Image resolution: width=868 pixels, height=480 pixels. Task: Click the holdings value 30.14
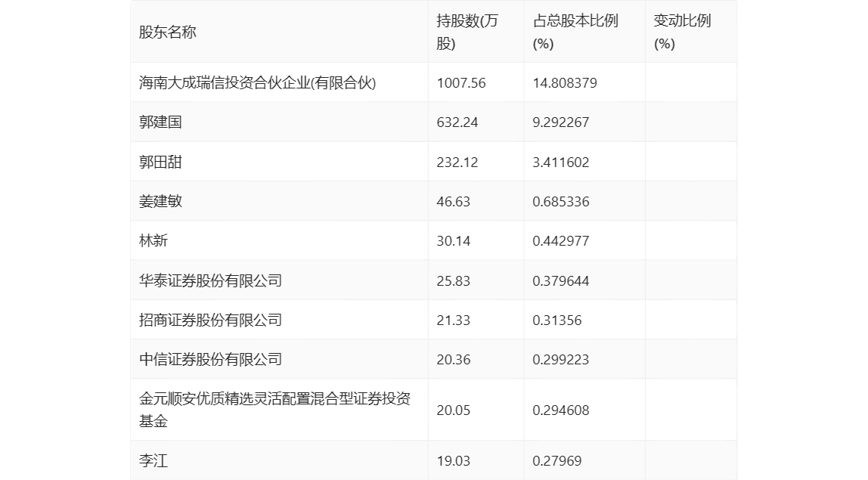click(x=454, y=241)
